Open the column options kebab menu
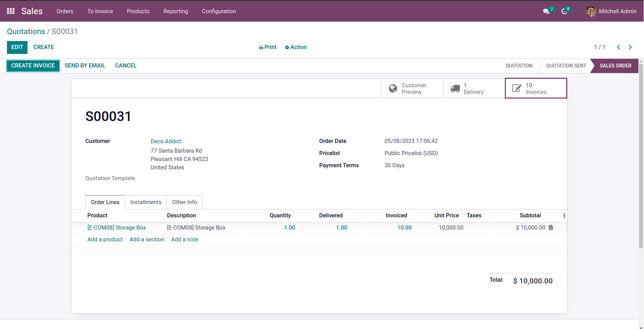The image size is (644, 329). click(564, 216)
